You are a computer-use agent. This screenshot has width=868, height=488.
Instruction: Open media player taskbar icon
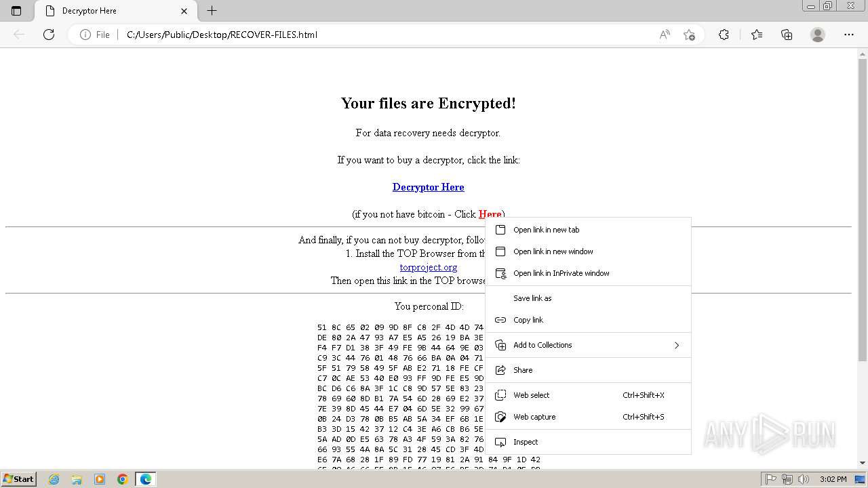100,479
